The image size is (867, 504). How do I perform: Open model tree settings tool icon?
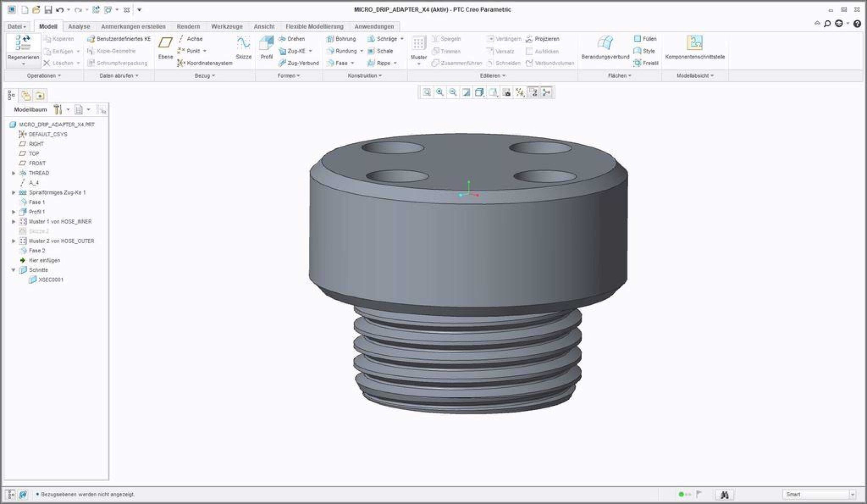[58, 110]
